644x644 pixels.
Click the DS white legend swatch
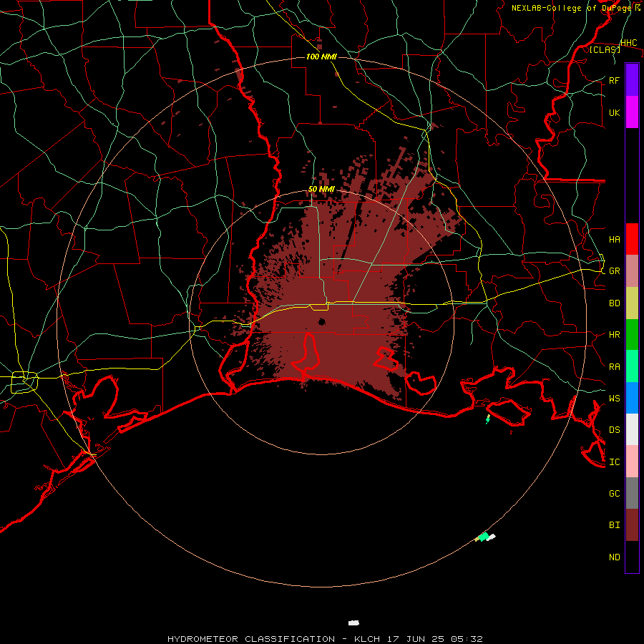coord(632,429)
